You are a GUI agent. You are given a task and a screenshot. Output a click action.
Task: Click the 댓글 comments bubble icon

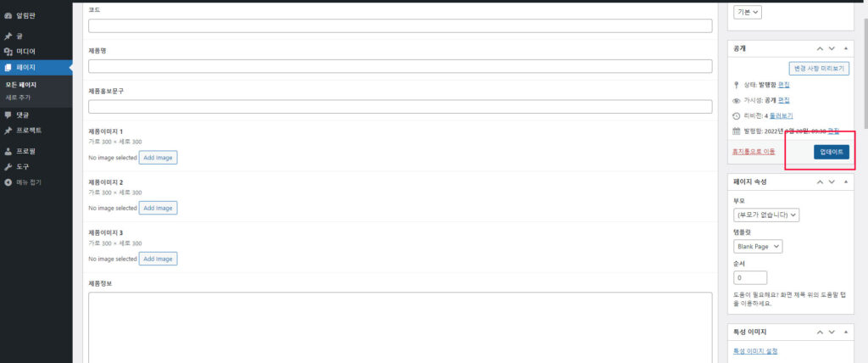click(x=8, y=114)
